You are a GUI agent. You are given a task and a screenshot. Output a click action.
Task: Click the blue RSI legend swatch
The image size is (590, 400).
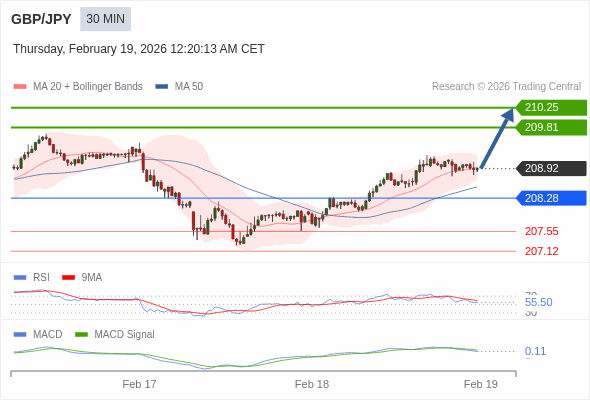(x=20, y=278)
